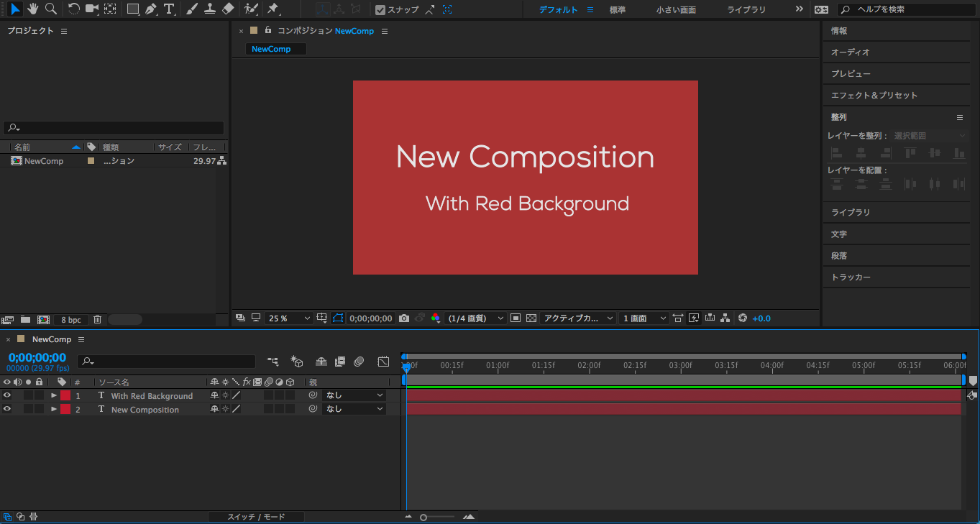
Task: Click the timeline zoom slider
Action: (438, 517)
